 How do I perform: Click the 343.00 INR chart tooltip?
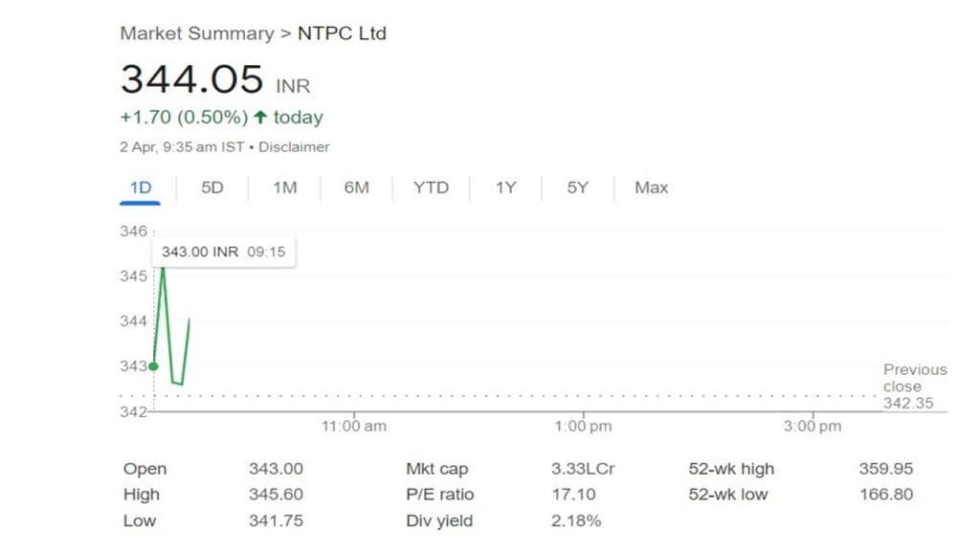pyautogui.click(x=224, y=252)
